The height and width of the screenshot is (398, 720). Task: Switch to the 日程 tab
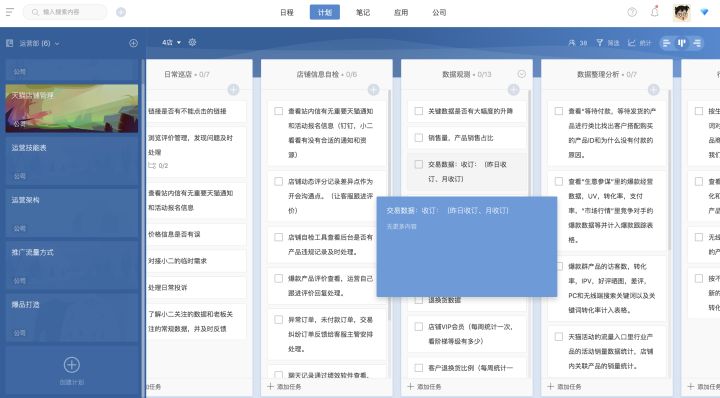point(287,12)
